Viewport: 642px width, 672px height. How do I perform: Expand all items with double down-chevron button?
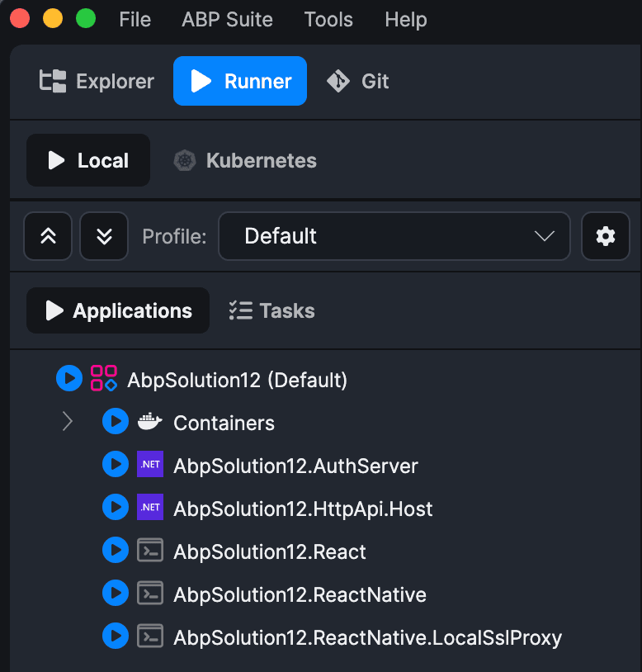pyautogui.click(x=104, y=236)
